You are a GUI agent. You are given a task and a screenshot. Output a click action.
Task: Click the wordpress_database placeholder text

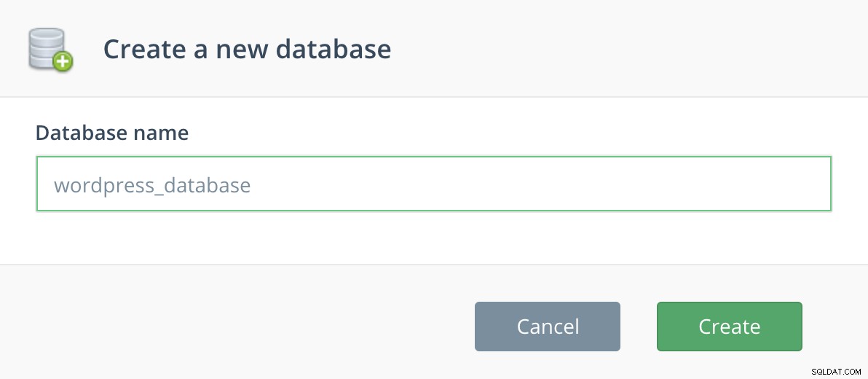[152, 185]
